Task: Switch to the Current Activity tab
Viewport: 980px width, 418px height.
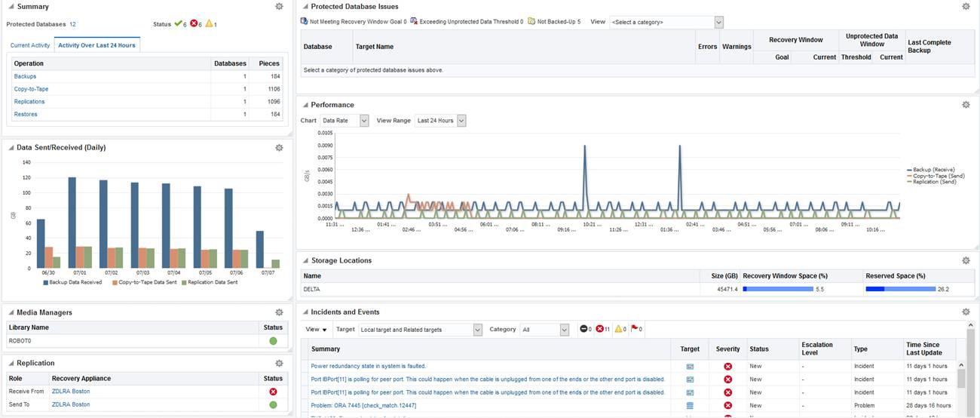Action: point(30,45)
